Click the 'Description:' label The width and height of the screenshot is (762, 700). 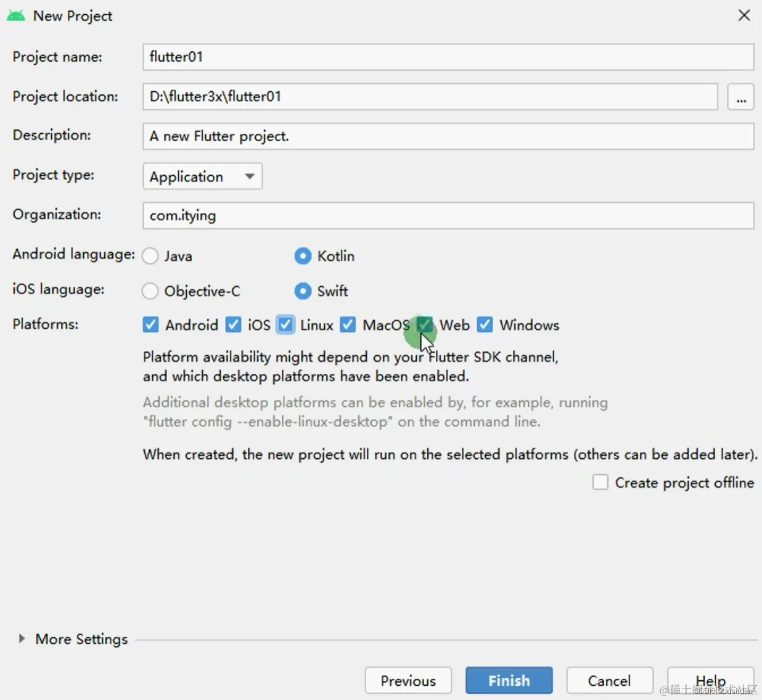pyautogui.click(x=52, y=135)
